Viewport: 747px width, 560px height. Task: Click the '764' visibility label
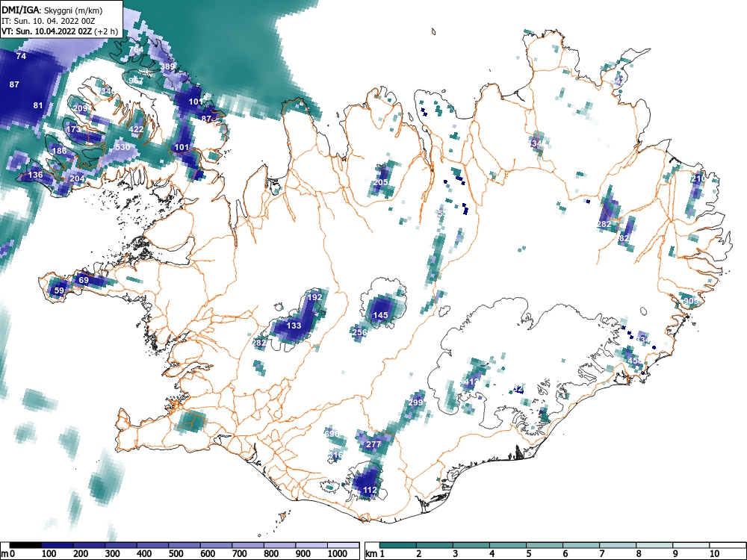[x=136, y=49]
